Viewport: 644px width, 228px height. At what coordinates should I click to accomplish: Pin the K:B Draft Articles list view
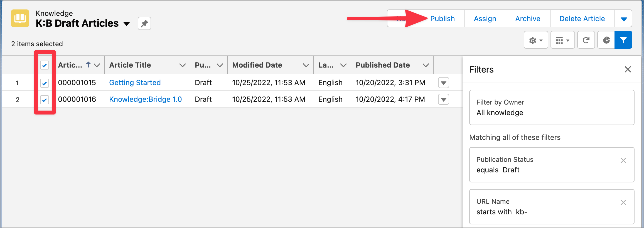(x=144, y=23)
